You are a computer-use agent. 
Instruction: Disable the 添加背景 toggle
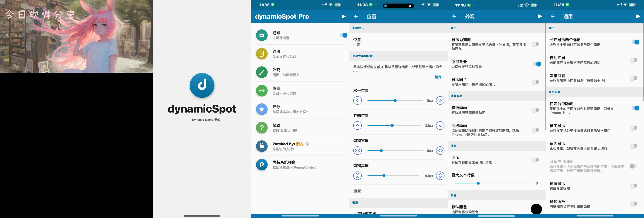(537, 64)
